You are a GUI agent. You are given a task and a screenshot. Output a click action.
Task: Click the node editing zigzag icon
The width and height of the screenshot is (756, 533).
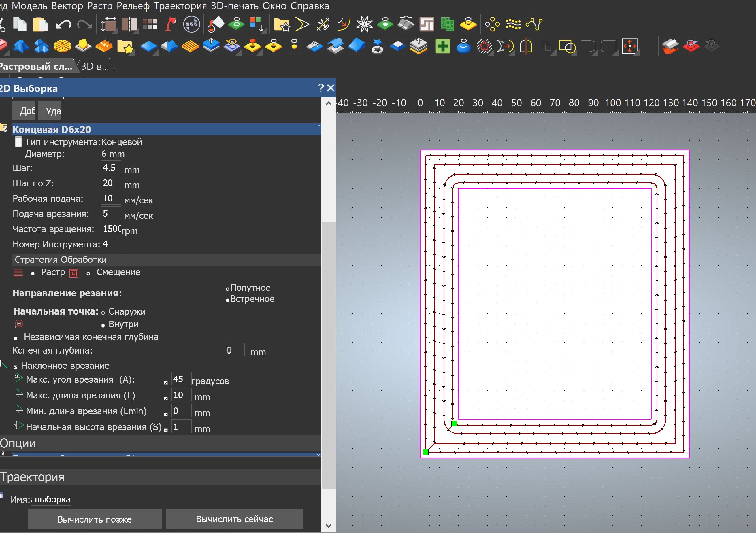click(x=534, y=24)
